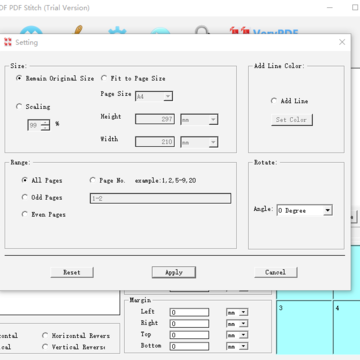
Task: Click the Reset button
Action: [72, 272]
